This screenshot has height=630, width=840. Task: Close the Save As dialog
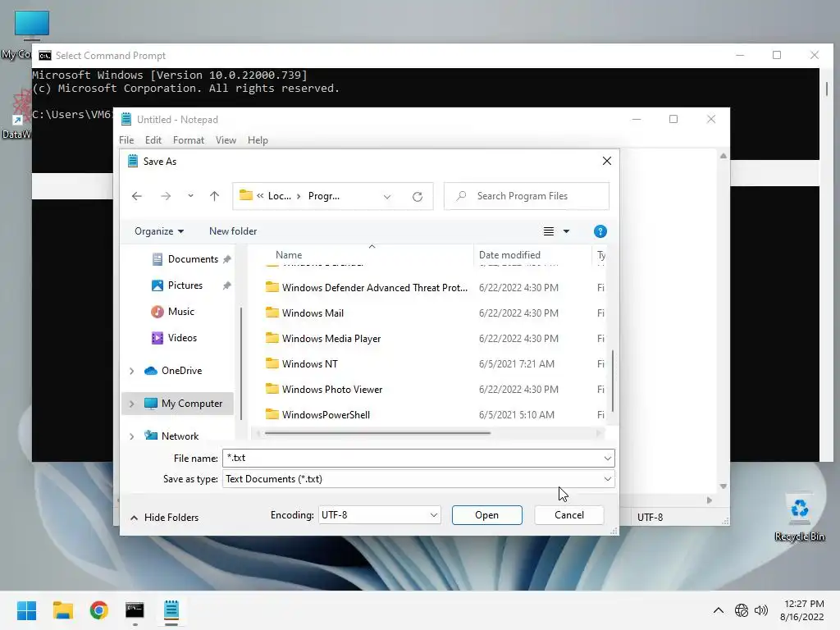coord(607,161)
